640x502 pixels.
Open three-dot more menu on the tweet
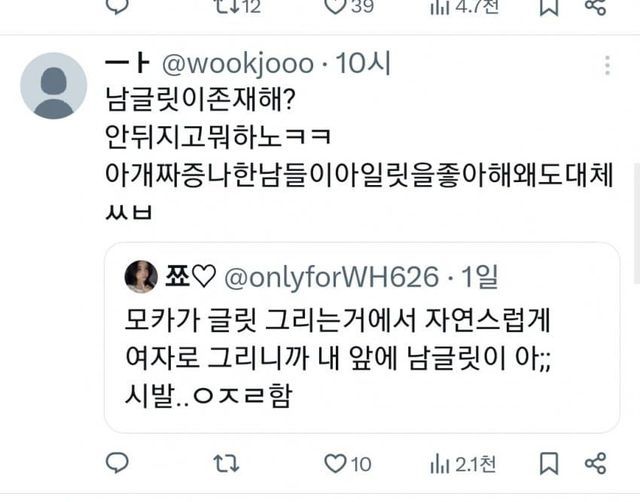[607, 66]
